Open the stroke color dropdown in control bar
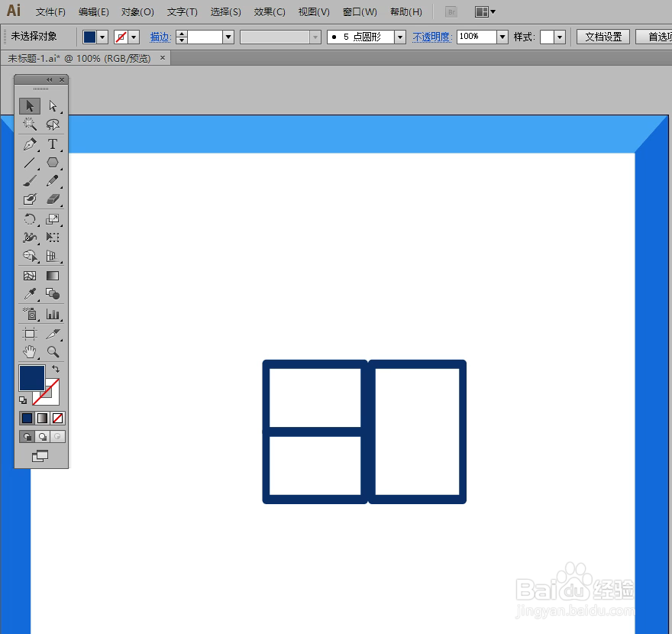The image size is (672, 634). click(x=134, y=37)
